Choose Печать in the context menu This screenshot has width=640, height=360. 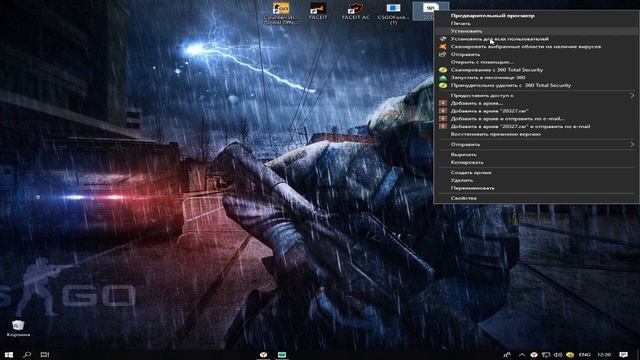[536, 23]
